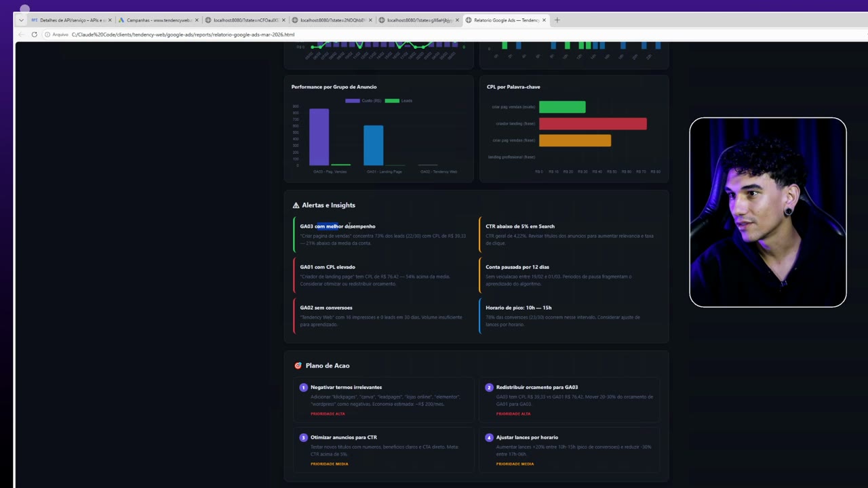Click the purple GA03 cost bar
868x488 pixels.
[319, 137]
